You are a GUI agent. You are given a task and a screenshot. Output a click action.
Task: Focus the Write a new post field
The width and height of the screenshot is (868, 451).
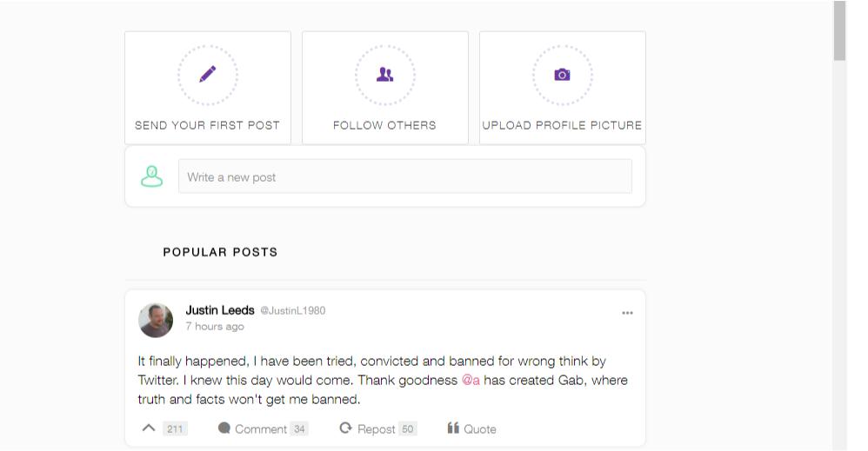[404, 176]
